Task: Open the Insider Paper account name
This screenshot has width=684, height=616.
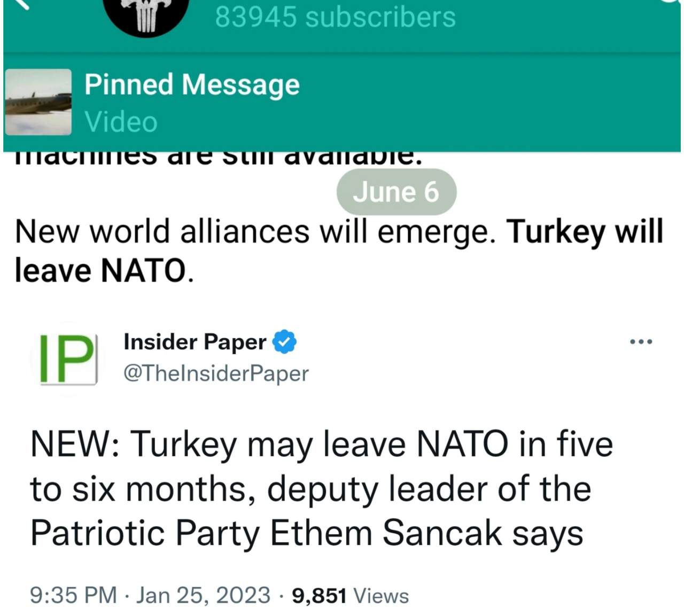Action: (195, 342)
